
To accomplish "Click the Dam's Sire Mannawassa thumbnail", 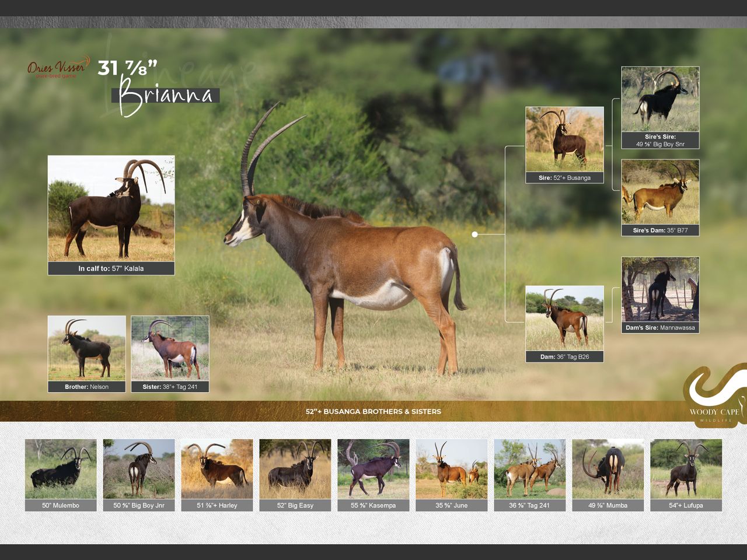I will click(660, 289).
